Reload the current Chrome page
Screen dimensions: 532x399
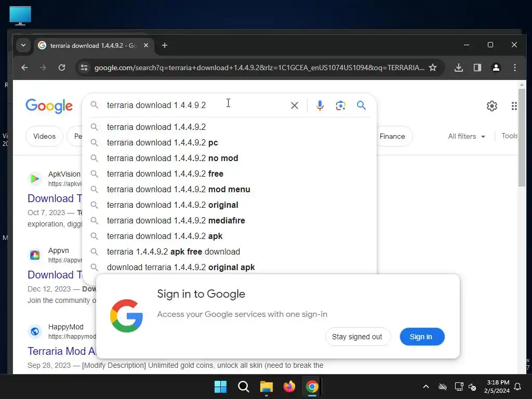tap(61, 68)
